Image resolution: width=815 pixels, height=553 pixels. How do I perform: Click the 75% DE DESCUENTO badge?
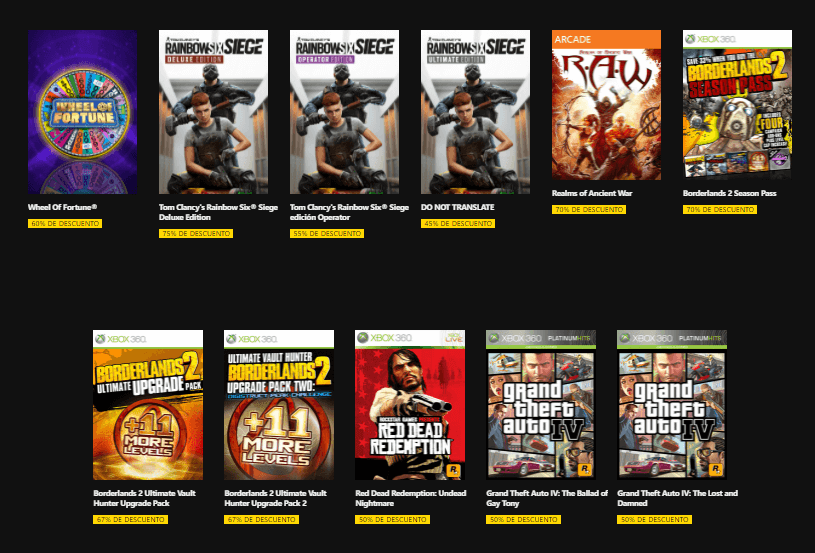(196, 234)
